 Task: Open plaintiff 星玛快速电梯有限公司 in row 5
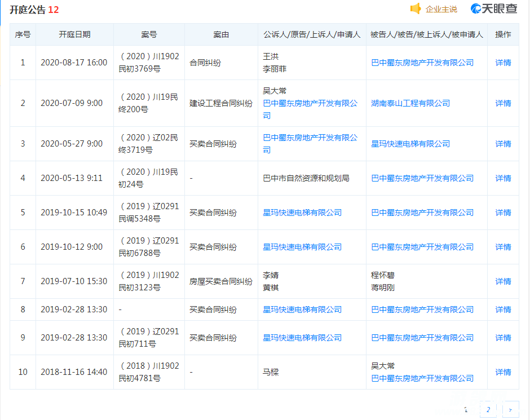(x=302, y=213)
